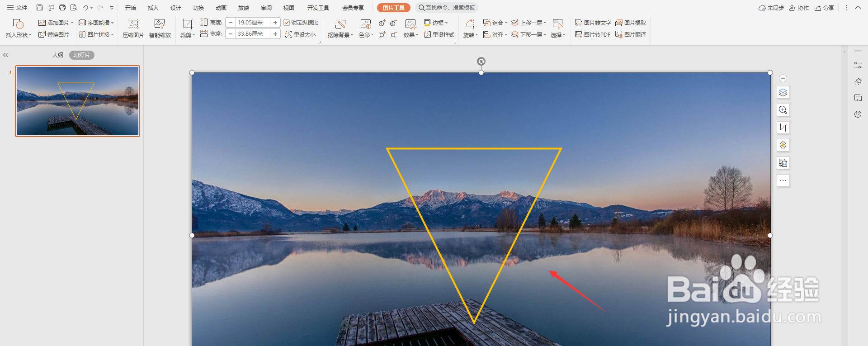Open the 会员专享 tab
This screenshot has height=346, width=868.
[x=353, y=8]
